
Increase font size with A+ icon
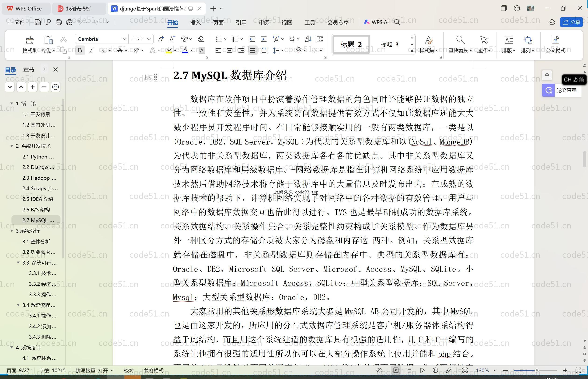tap(161, 39)
